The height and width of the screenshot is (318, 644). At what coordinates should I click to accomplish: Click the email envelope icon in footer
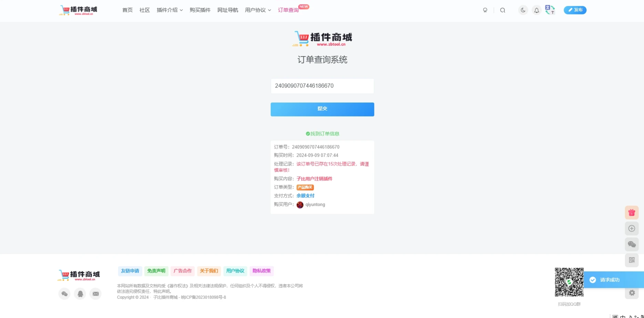coord(96,294)
